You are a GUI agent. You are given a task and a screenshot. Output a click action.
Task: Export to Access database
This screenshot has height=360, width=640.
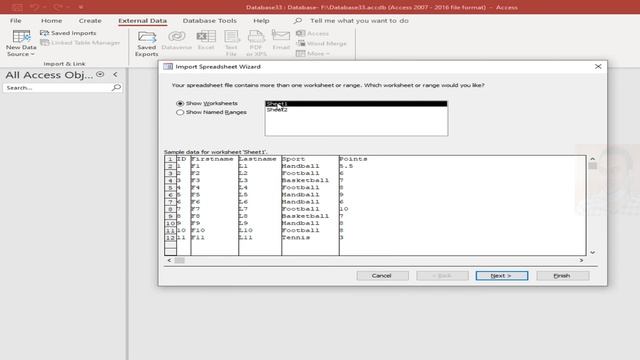pos(313,33)
